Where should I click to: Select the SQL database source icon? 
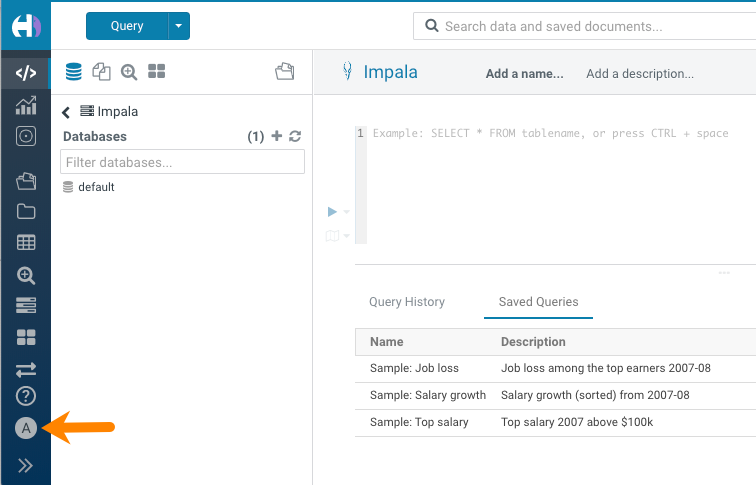pyautogui.click(x=73, y=71)
